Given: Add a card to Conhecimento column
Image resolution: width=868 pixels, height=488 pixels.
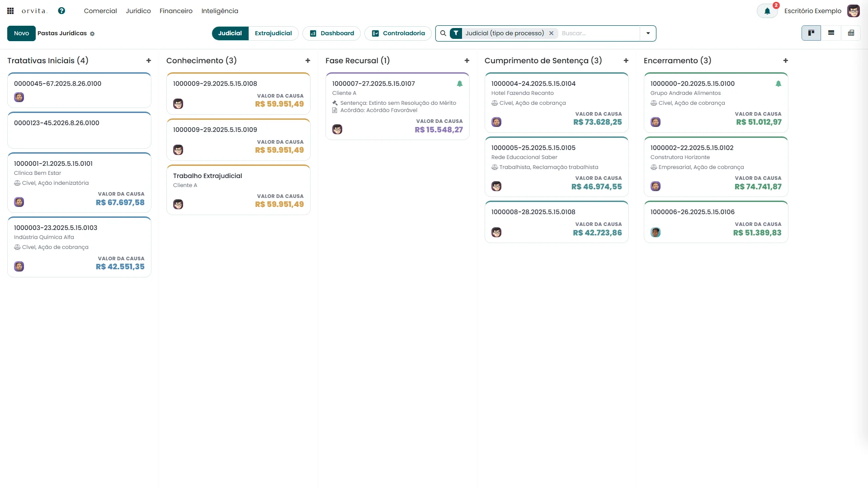Looking at the screenshot, I should (308, 61).
